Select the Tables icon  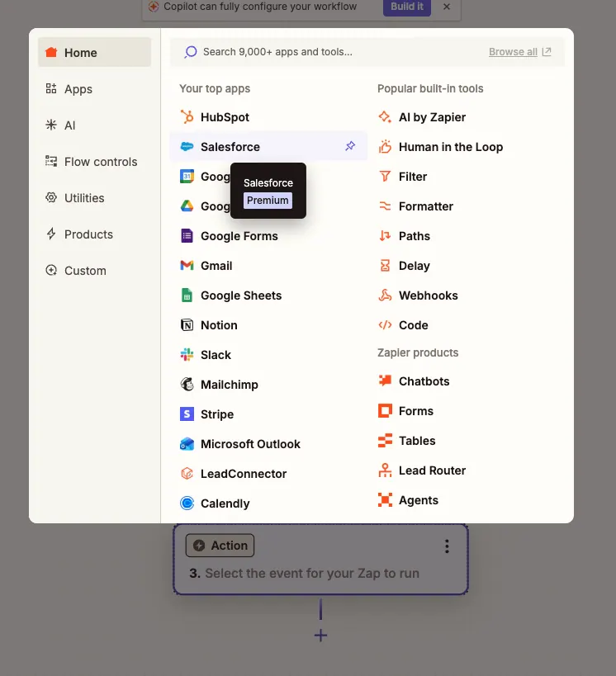point(385,440)
